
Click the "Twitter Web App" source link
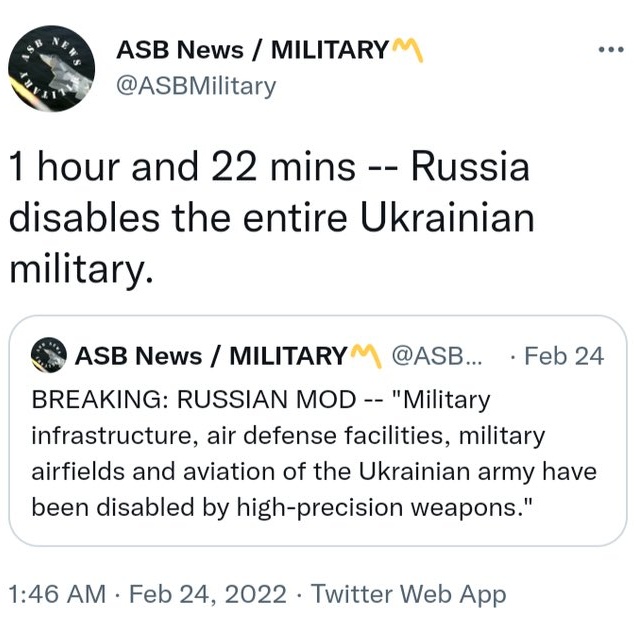coord(408,594)
